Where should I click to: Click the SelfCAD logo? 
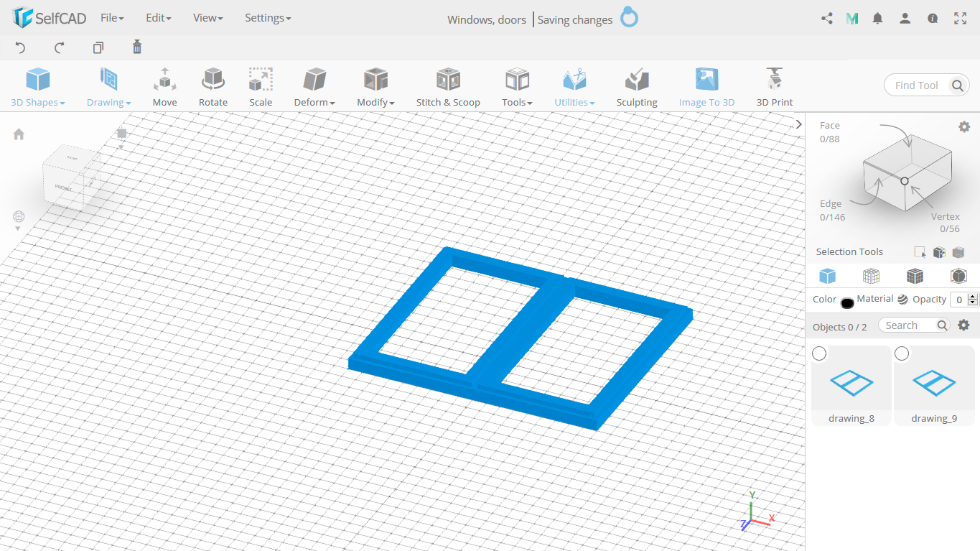coord(49,18)
